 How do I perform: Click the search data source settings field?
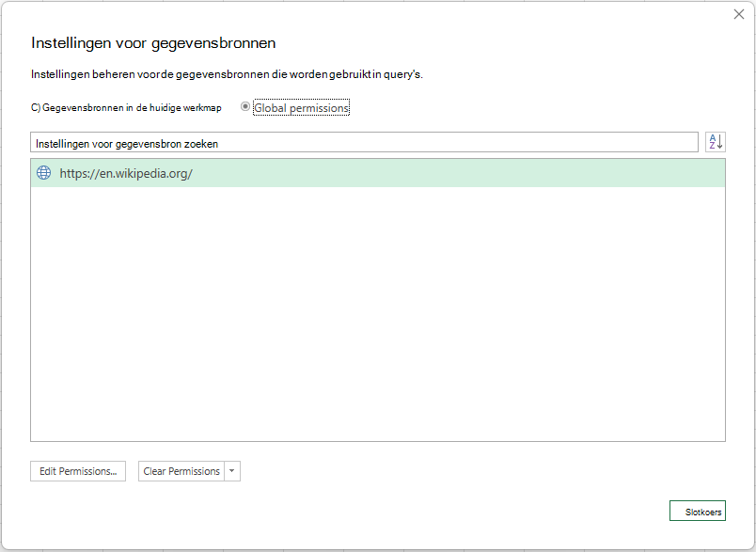(x=364, y=142)
